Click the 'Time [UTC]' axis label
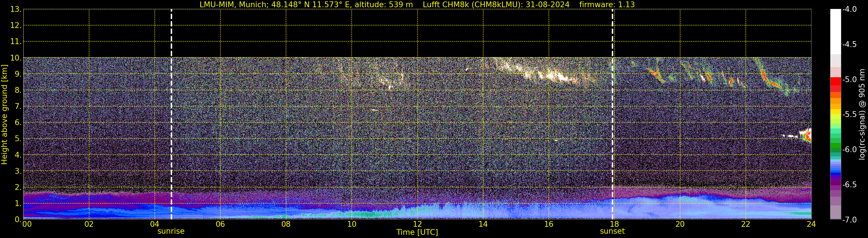Viewport: 868px width, 238px height. (x=417, y=232)
